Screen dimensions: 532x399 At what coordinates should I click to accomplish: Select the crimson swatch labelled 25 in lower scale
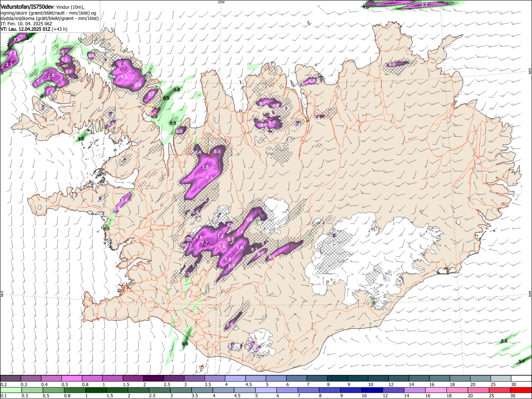[x=500, y=390]
